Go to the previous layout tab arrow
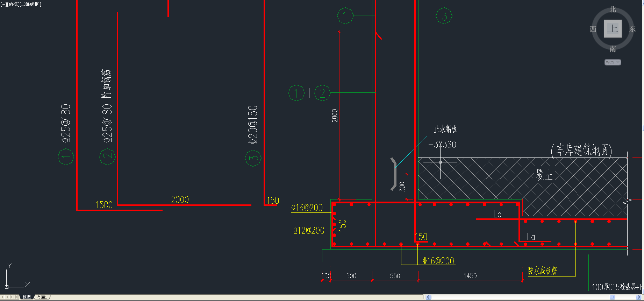Viewport: 644px width, 301px height. tap(7, 297)
